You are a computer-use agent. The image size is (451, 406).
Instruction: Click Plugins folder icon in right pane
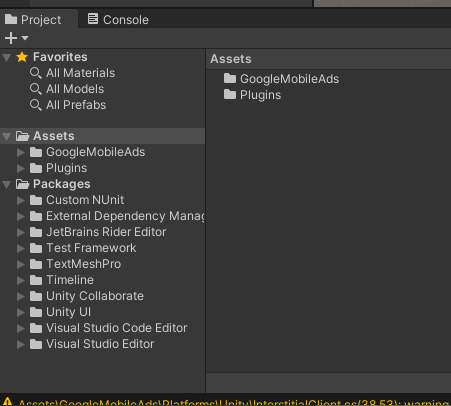coord(230,95)
